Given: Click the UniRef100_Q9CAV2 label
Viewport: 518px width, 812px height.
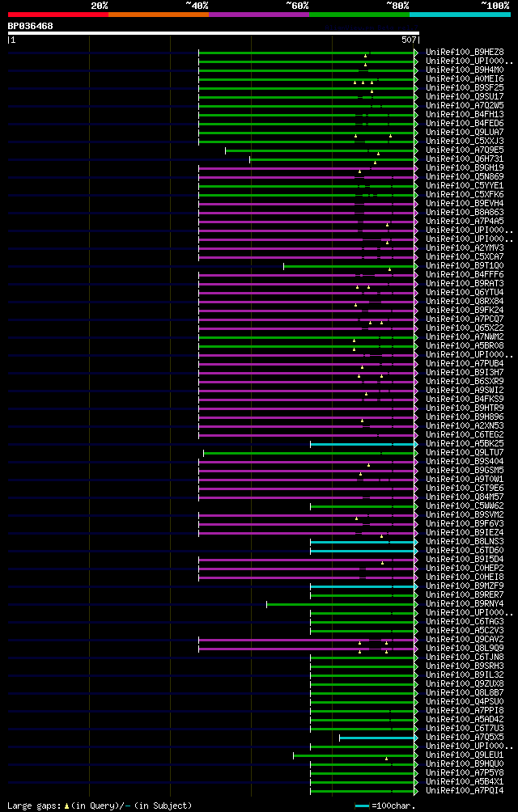Looking at the screenshot, I should [x=465, y=640].
